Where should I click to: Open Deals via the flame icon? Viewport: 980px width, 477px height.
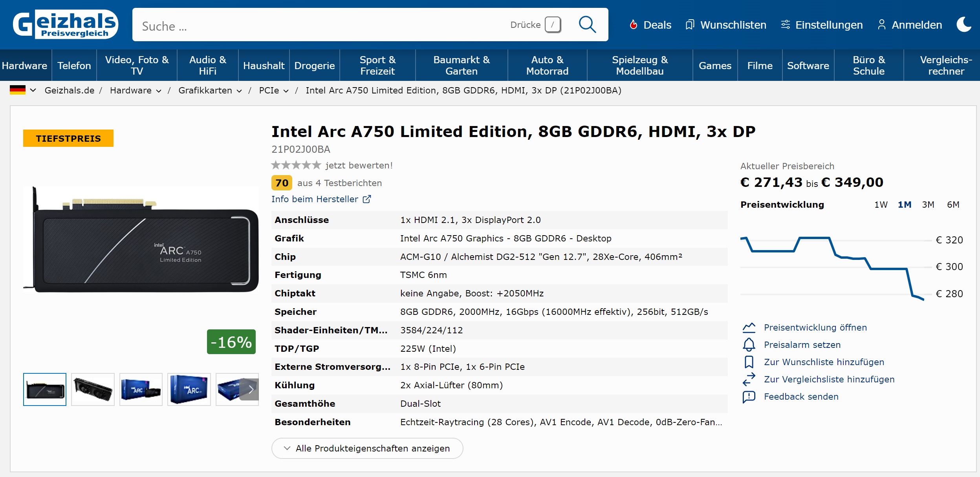pyautogui.click(x=633, y=25)
